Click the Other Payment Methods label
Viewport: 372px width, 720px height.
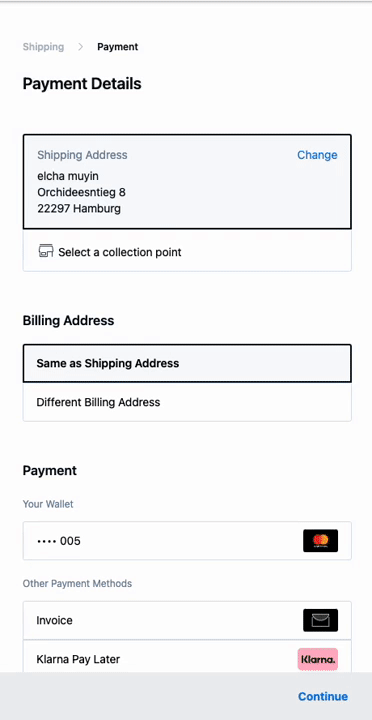(77, 584)
